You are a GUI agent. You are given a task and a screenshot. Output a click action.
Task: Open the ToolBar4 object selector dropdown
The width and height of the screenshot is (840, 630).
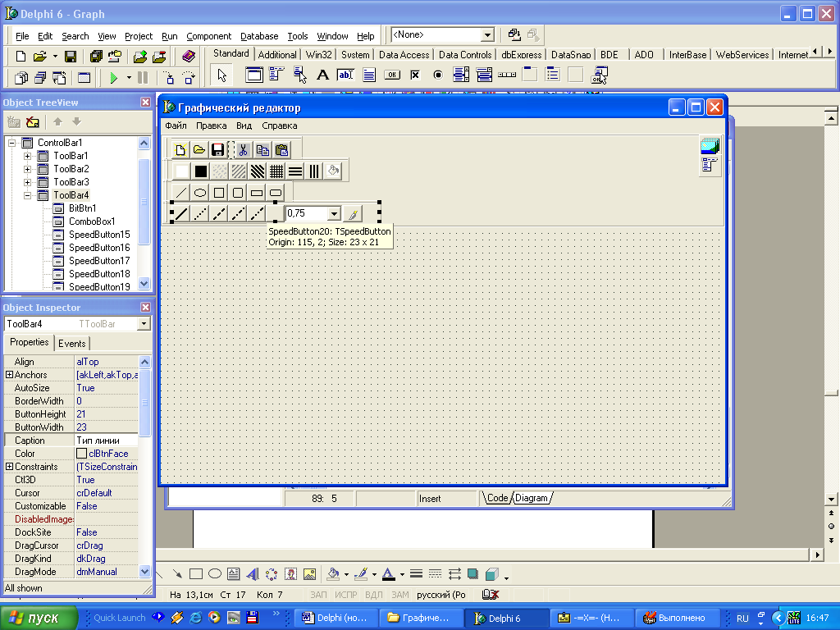click(144, 324)
